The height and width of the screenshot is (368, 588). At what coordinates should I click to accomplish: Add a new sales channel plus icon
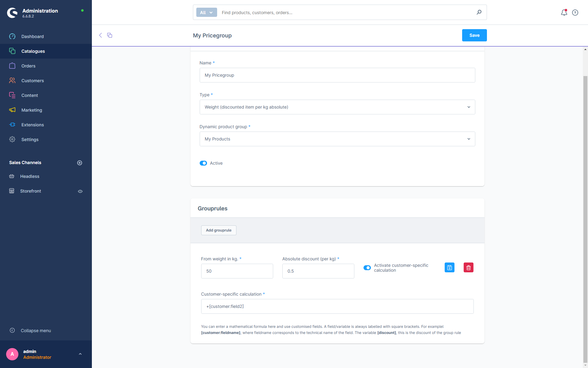point(80,163)
